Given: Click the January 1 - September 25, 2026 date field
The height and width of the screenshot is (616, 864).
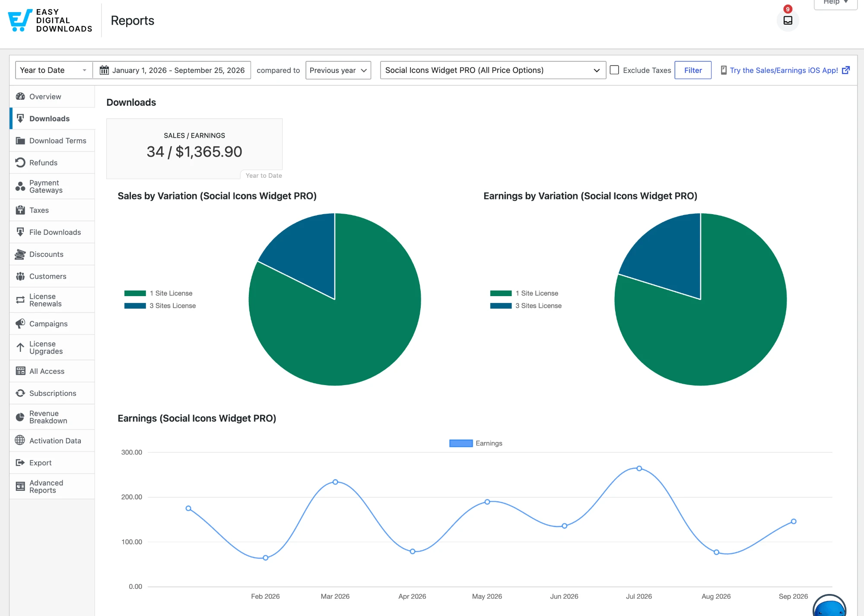Looking at the screenshot, I should point(172,70).
